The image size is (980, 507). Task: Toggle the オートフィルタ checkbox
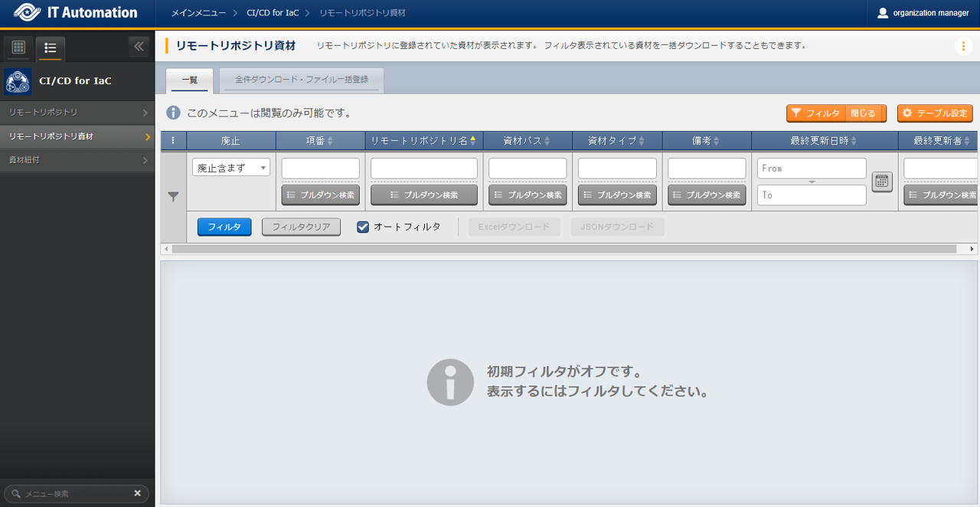[364, 227]
